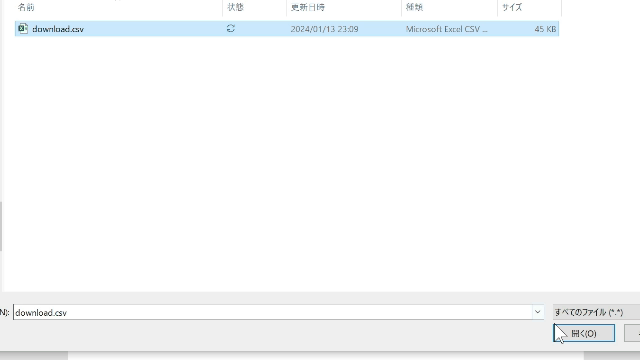Image resolution: width=640 pixels, height=360 pixels.
Task: Click the 開く(O) button
Action: [584, 333]
